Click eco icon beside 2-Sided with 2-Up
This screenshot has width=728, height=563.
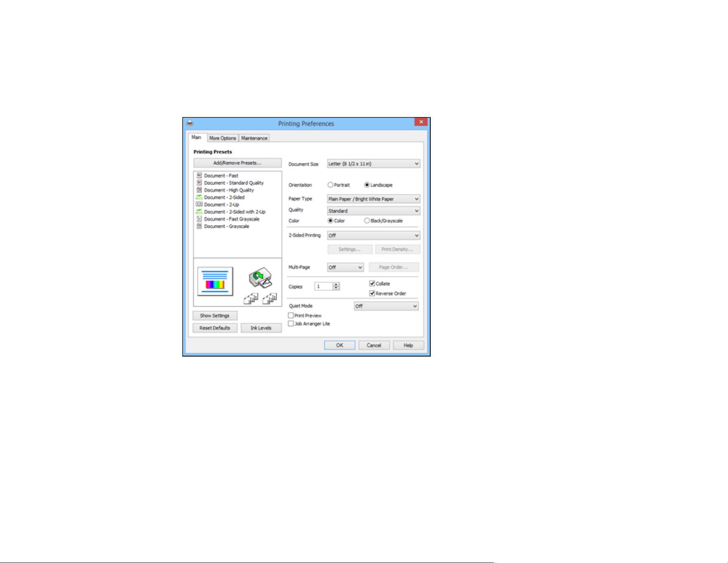199,212
